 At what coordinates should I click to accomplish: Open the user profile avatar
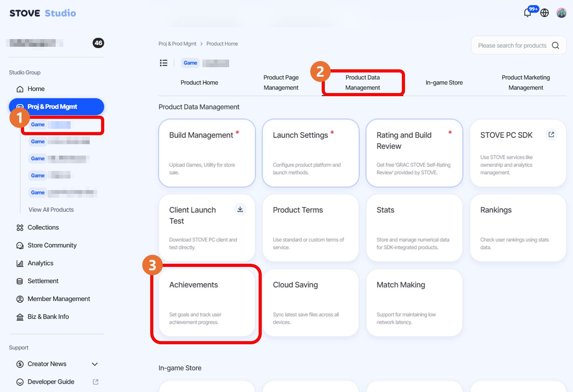pos(561,13)
